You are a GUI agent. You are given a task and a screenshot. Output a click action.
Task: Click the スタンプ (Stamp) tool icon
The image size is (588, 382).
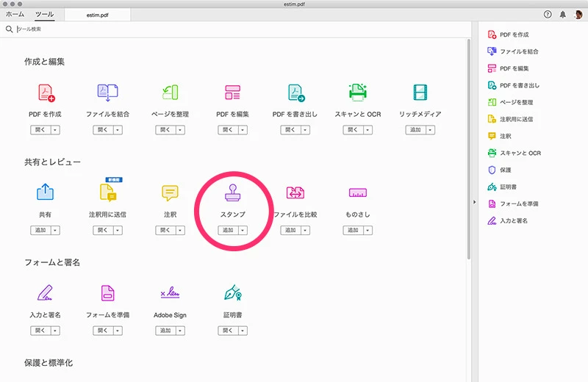[x=233, y=193]
